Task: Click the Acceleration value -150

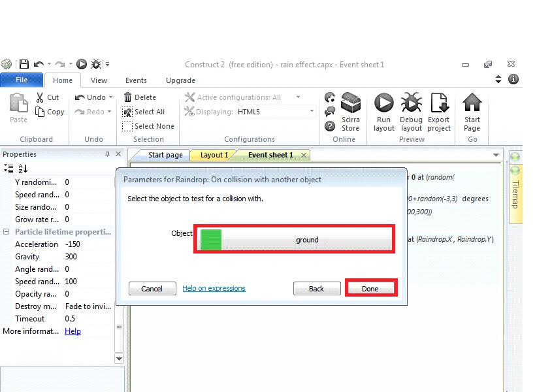Action: click(x=73, y=244)
